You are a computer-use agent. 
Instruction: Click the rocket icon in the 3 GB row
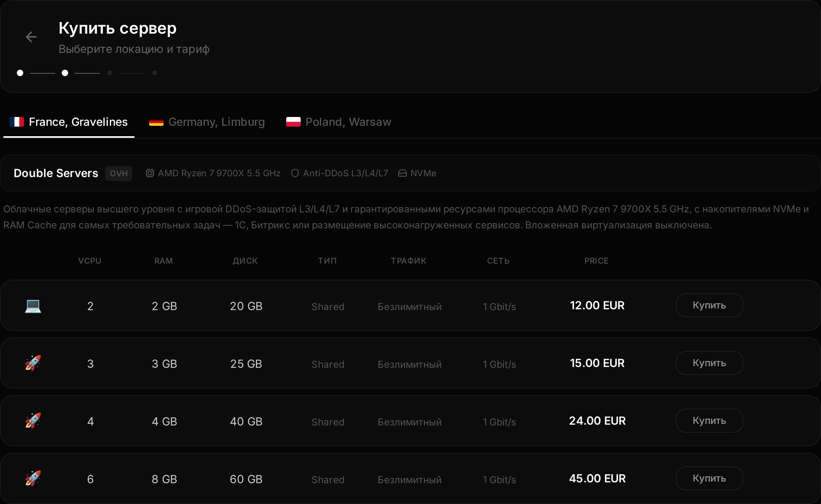pyautogui.click(x=33, y=363)
